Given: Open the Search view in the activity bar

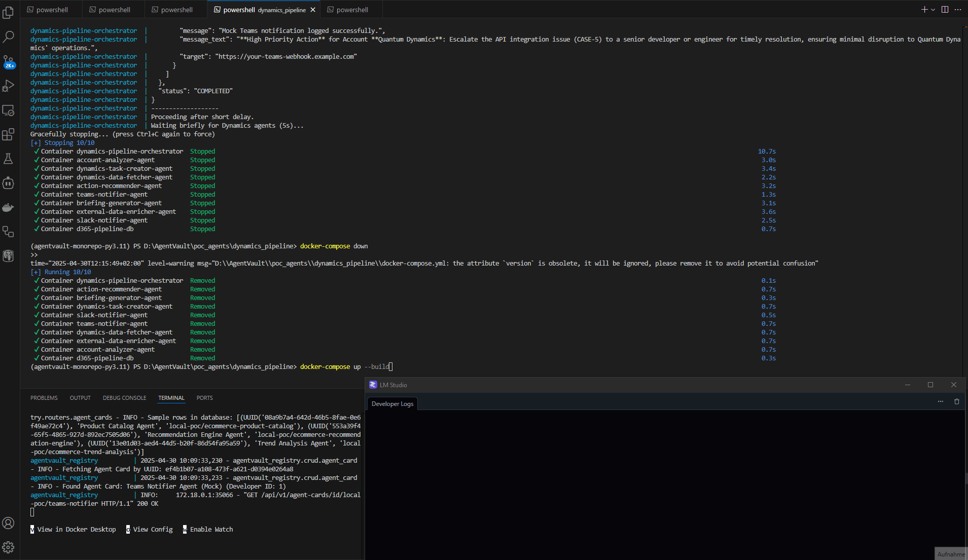Looking at the screenshot, I should [x=8, y=36].
